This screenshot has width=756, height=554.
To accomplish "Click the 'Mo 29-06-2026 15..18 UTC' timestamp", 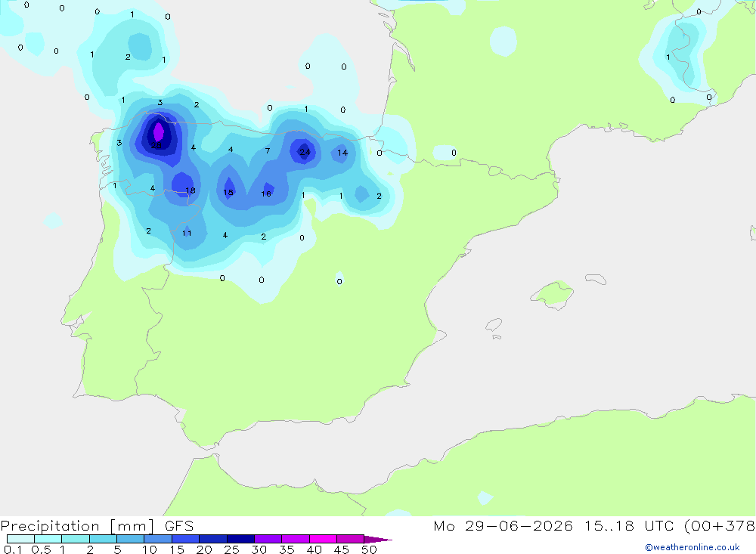I will 553,525.
